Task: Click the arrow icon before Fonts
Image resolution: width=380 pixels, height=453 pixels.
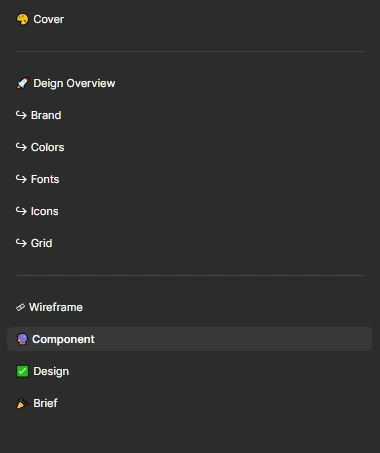Action: tap(21, 179)
